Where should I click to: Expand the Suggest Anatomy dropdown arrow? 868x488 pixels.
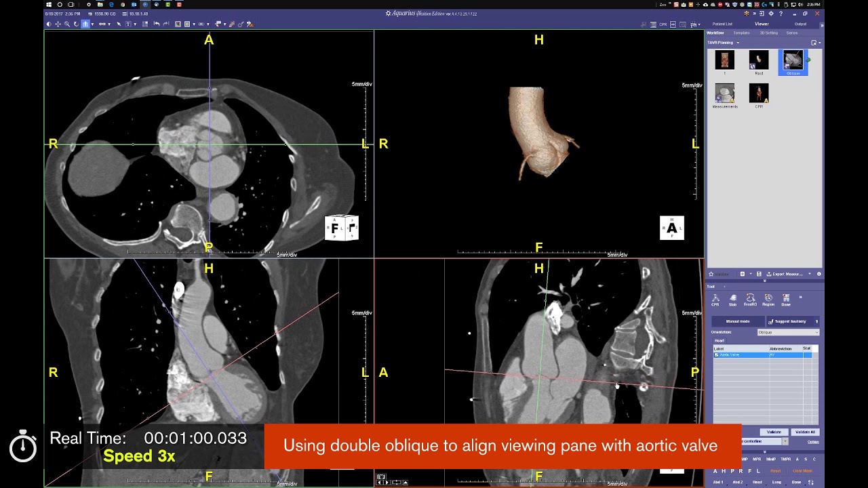click(x=817, y=321)
